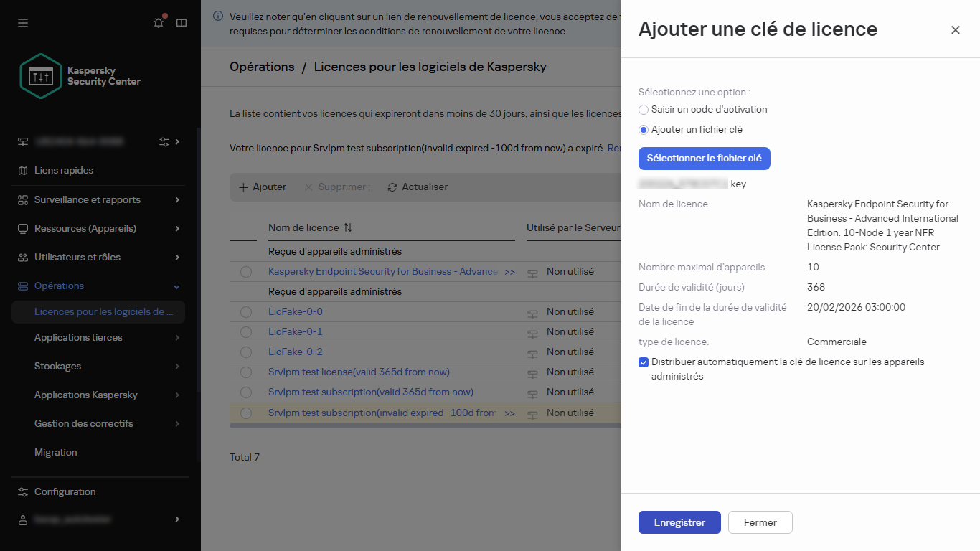Viewport: 980px width, 551px height.
Task: Open notifications via the bell icon
Action: pos(158,23)
